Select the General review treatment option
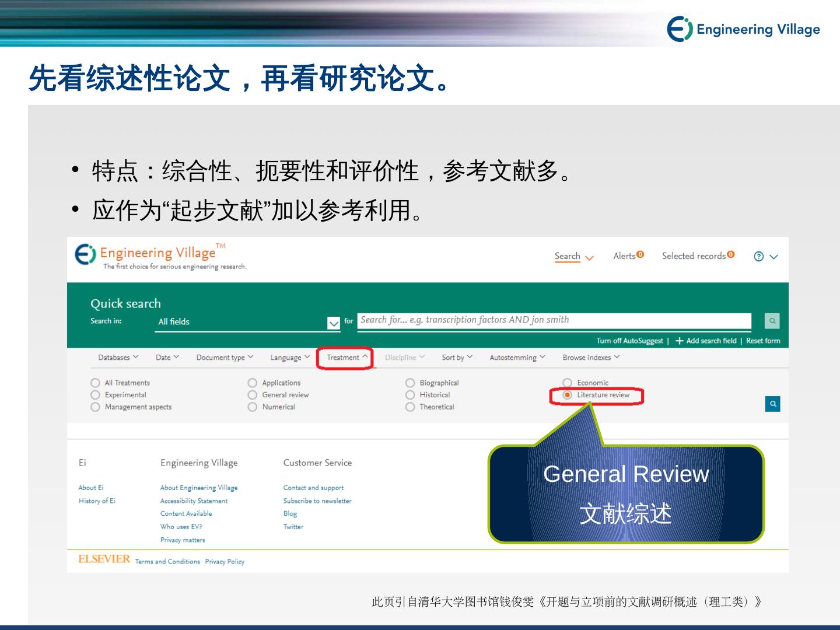 coord(253,395)
